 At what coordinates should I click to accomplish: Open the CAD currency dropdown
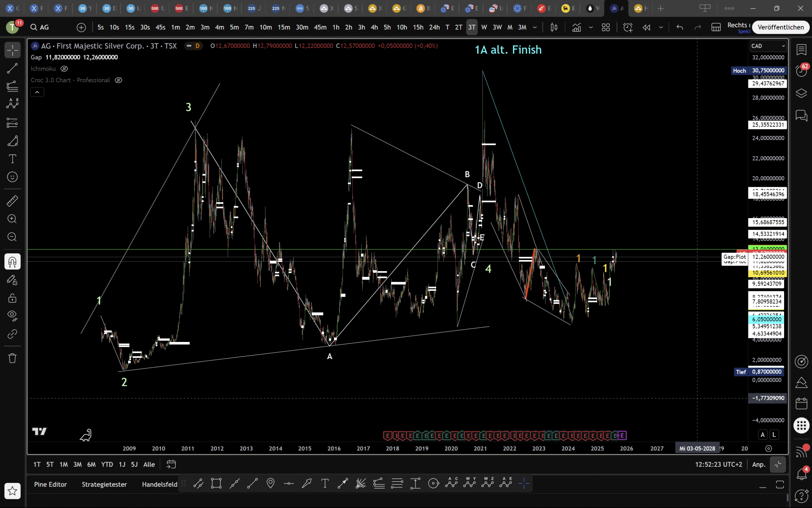pyautogui.click(x=768, y=46)
